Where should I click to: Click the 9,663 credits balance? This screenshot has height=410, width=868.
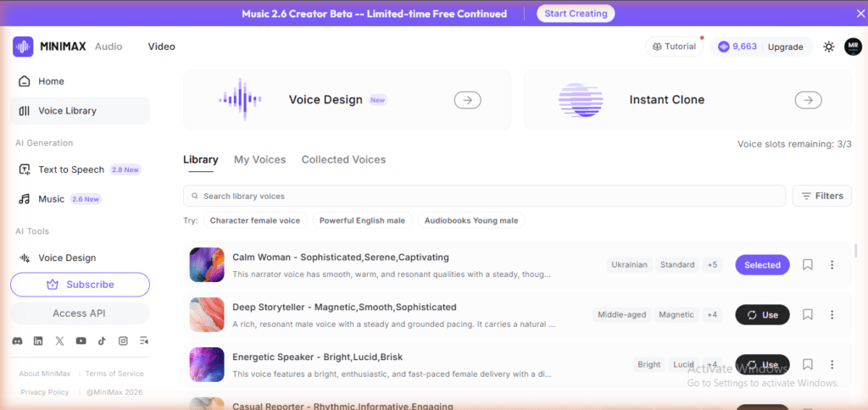(737, 47)
